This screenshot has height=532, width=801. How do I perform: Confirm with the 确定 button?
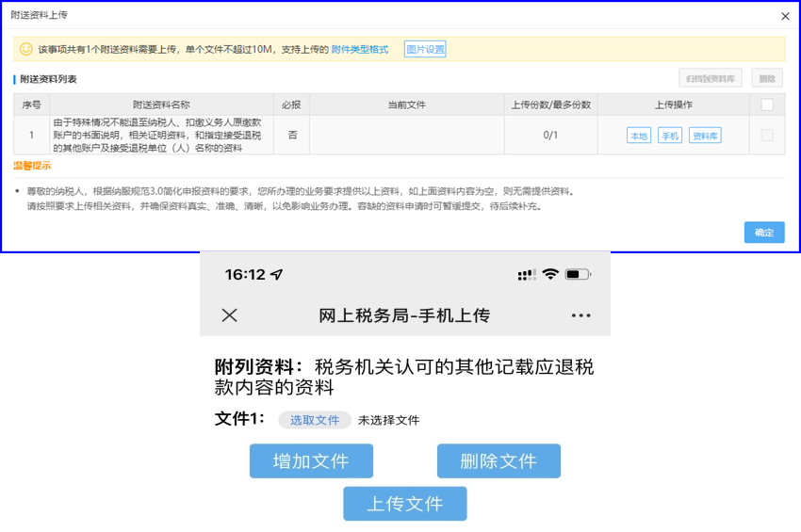[763, 233]
